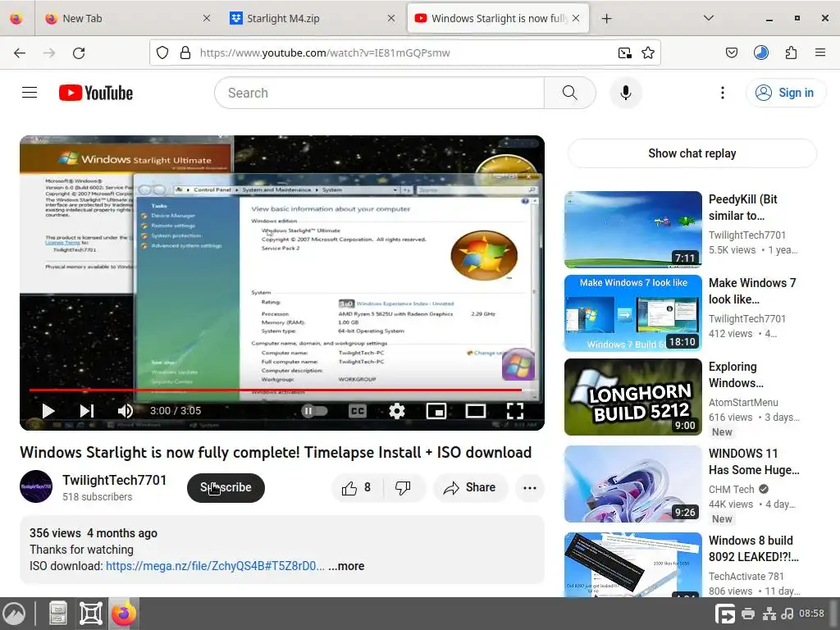Open the taskbar start menu

14,614
